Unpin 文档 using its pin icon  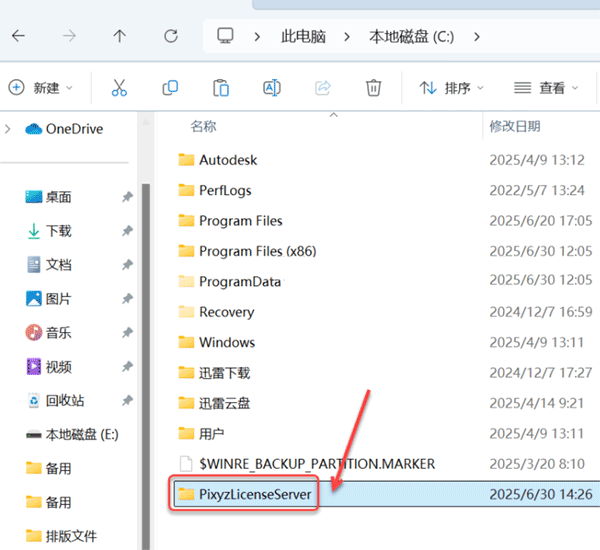pos(127,264)
